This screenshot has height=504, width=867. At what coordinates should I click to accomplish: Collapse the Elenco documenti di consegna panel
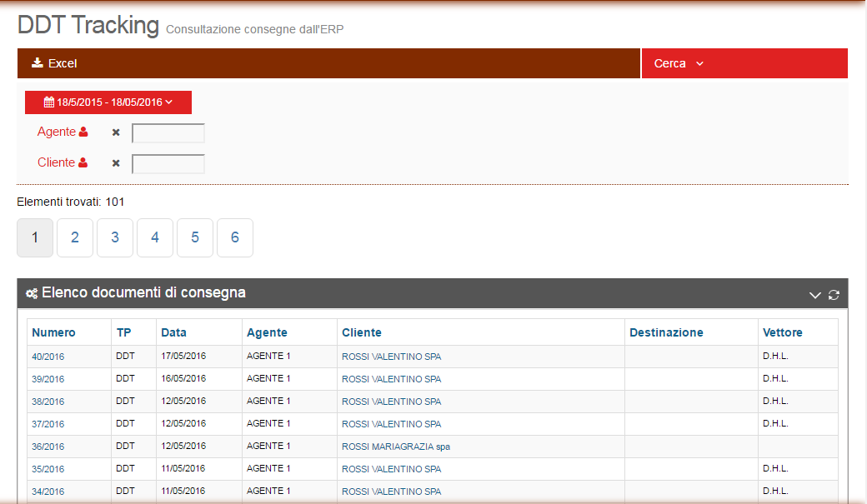[x=815, y=295]
